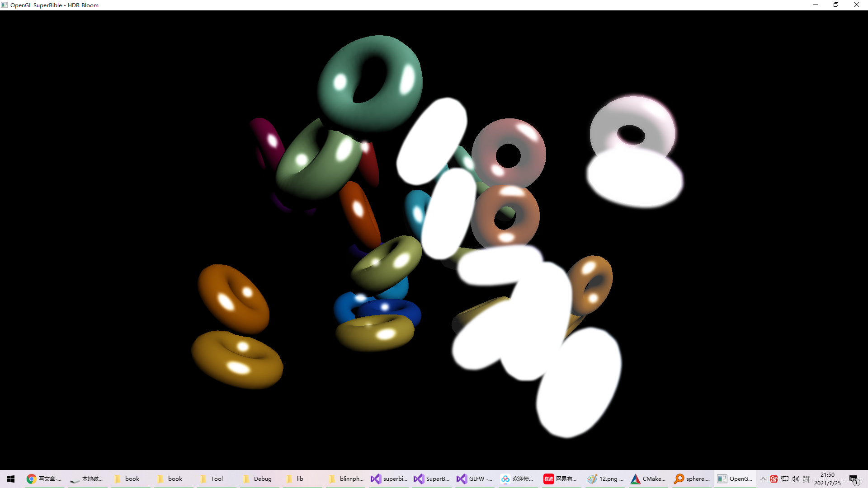Restore down the HDR Bloom window
868x488 pixels.
(x=836, y=5)
